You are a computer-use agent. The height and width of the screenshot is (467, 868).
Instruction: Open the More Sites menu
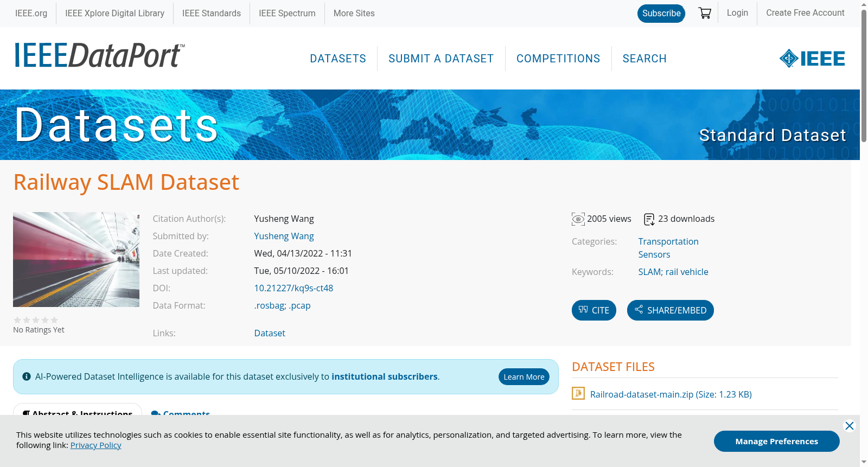coord(354,13)
